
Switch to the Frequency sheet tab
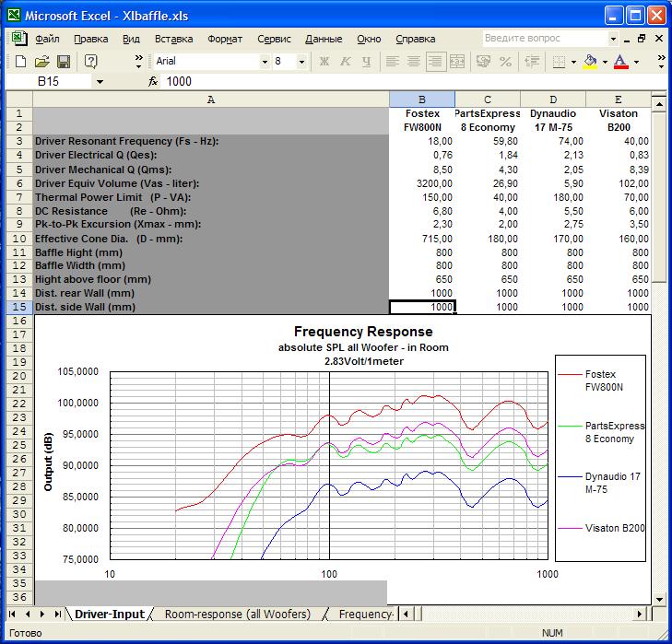point(366,614)
